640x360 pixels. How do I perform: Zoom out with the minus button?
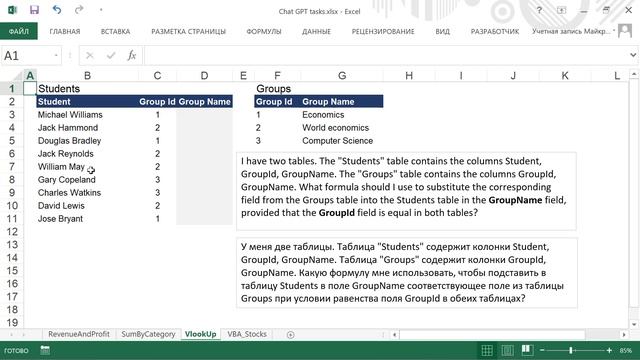click(542, 350)
